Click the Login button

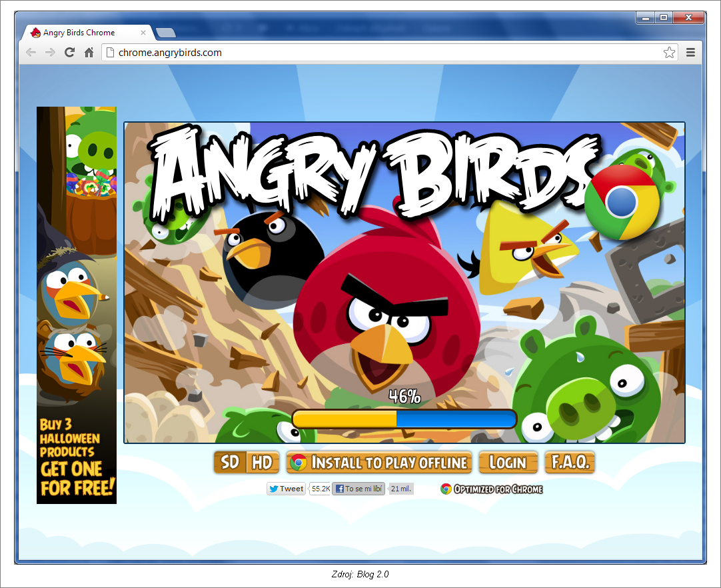click(x=508, y=463)
